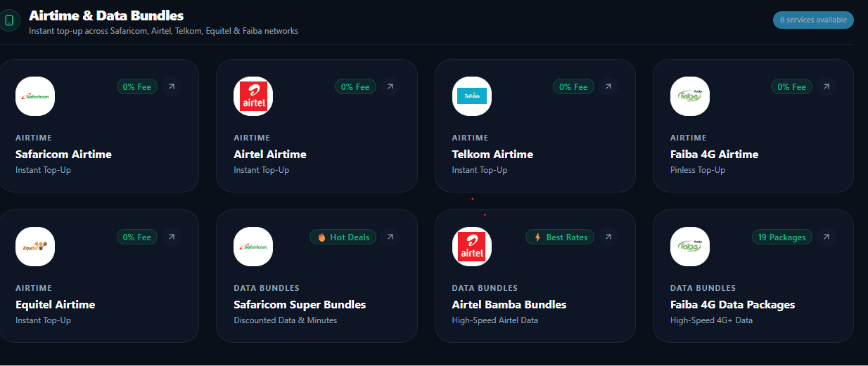The width and height of the screenshot is (868, 366).
Task: Click the 0% Fee badge on Telkom Airtime
Action: [573, 86]
